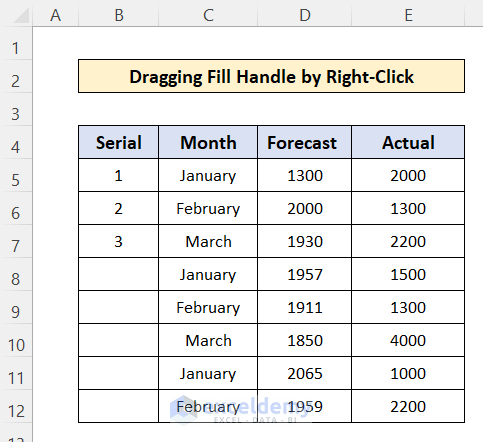The image size is (483, 442).
Task: Click the title cell Dragging Fill Handle
Action: click(x=271, y=76)
